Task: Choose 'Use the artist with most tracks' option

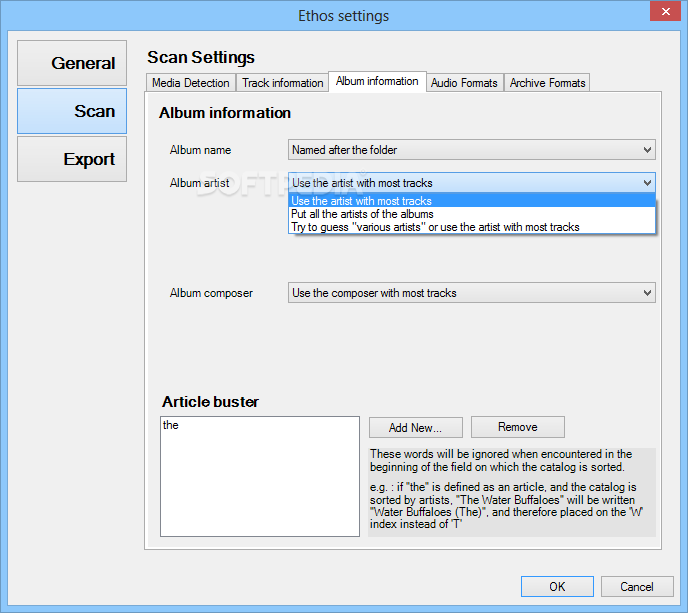Action: pos(472,201)
